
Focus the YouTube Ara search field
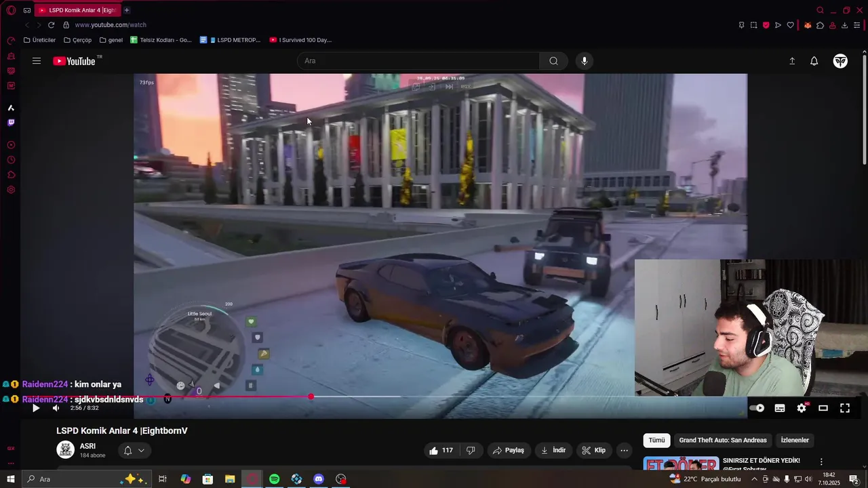click(x=418, y=61)
